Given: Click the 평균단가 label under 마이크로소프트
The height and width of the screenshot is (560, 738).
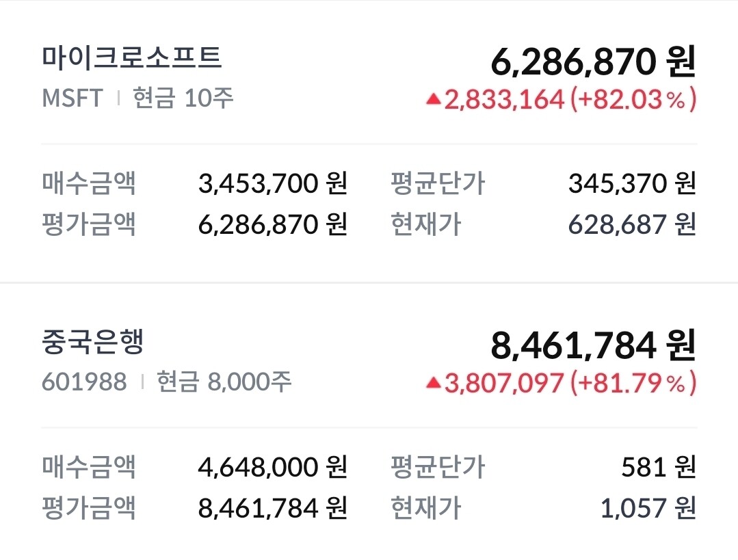Looking at the screenshot, I should 437,183.
